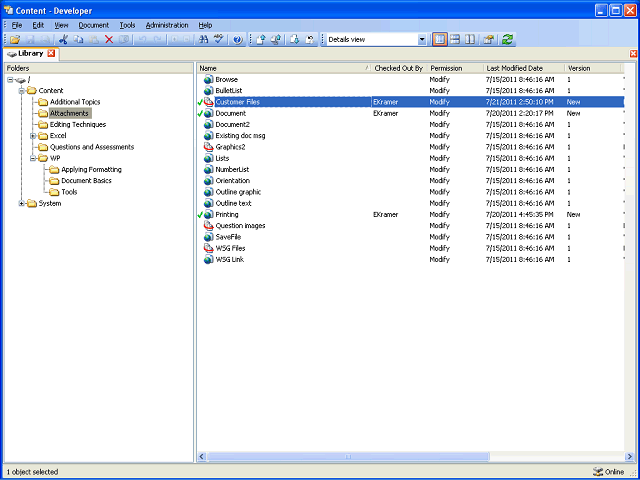The width and height of the screenshot is (640, 480).
Task: Click the scrollbar left arrow button
Action: (x=202, y=456)
